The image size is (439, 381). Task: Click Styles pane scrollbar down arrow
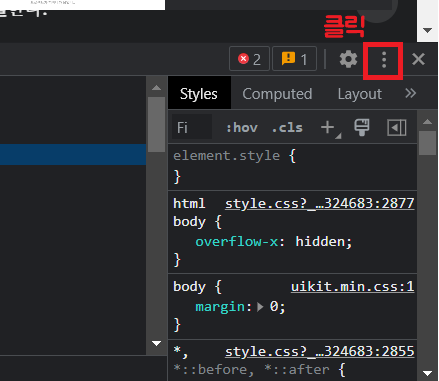(427, 373)
